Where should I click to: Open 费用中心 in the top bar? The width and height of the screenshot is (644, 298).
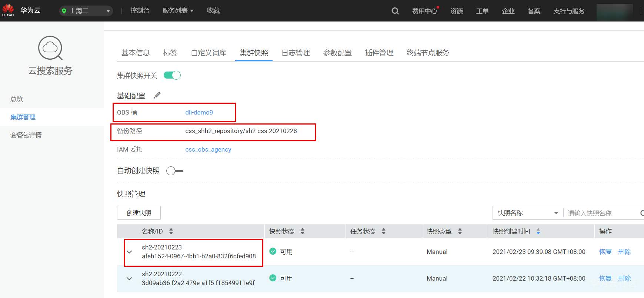[424, 11]
